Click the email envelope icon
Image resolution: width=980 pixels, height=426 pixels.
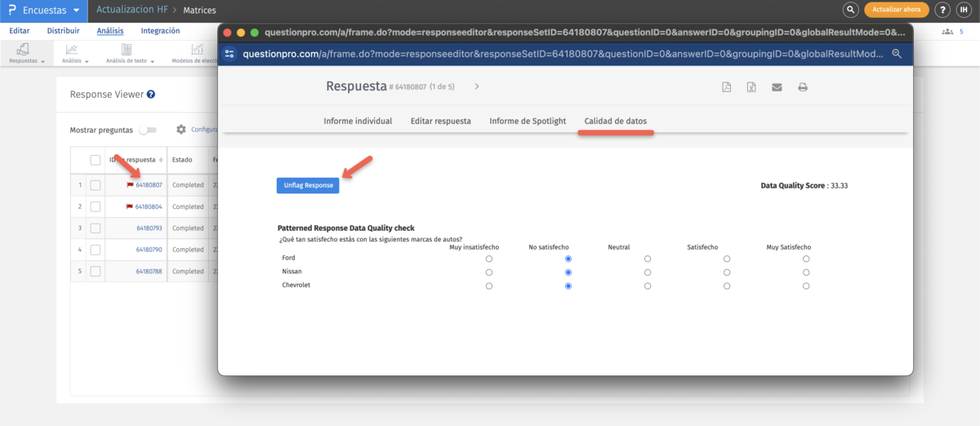[x=777, y=87]
